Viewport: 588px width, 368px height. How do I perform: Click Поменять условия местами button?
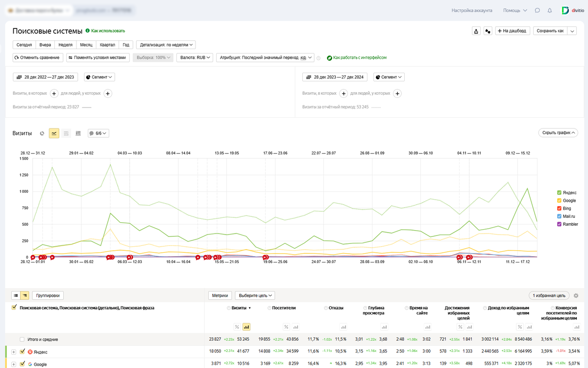coord(98,57)
